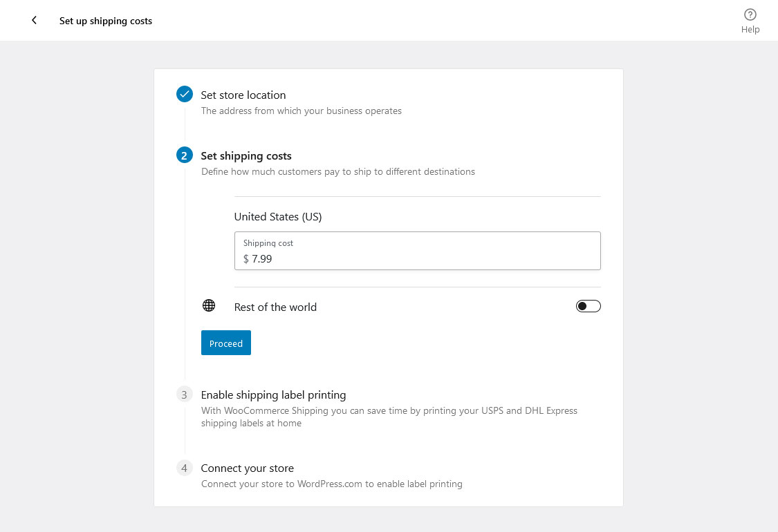Screen dimensions: 778x532
Task: Click the completed checkmark step icon
Action: 185,94
